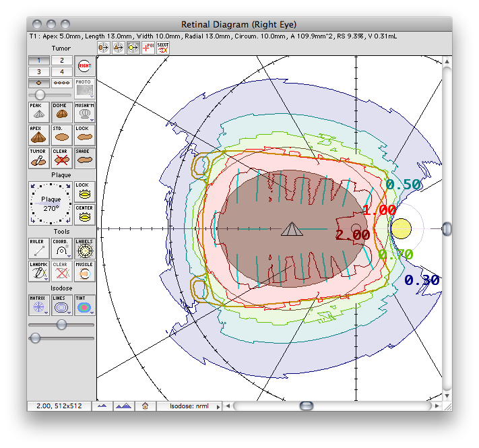Screen dimensions: 479x448
Task: Open the isodose Lines options
Action: (62, 305)
